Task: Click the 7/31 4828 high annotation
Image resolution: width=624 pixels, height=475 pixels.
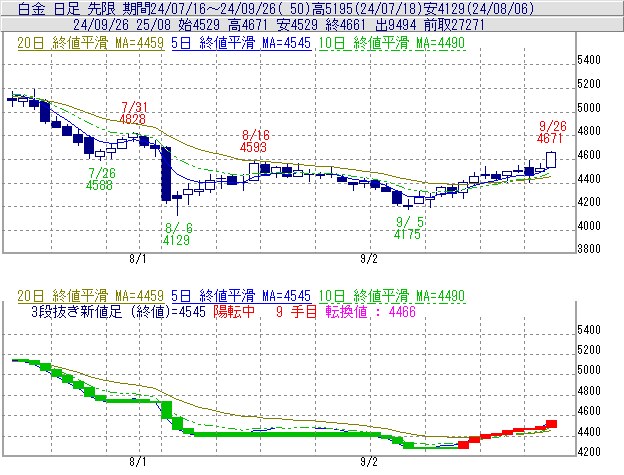Action: coord(133,113)
